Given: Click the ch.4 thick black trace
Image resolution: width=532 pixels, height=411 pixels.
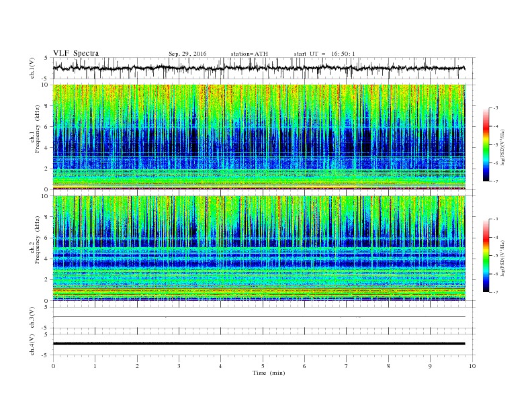Looking at the screenshot, I should (259, 344).
